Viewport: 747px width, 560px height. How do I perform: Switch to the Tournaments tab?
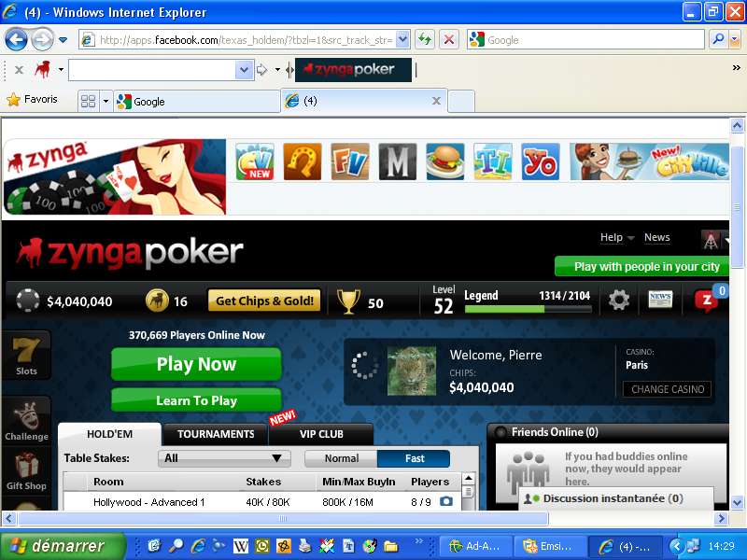216,434
